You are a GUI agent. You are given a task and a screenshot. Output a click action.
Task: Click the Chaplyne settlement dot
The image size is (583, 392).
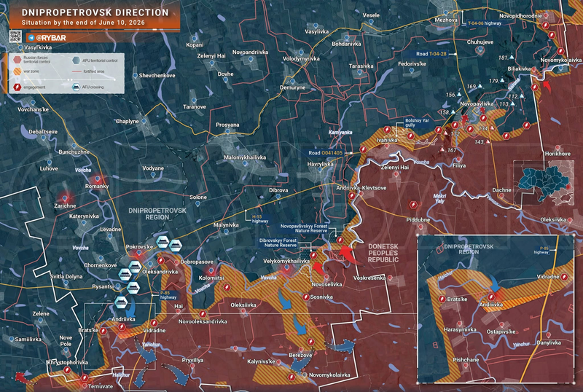(x=144, y=121)
